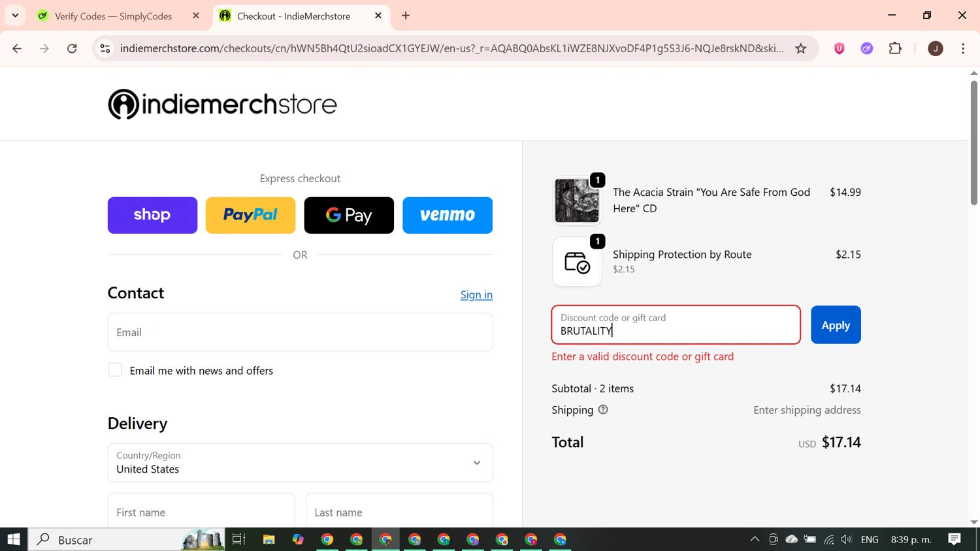Open the notifications action center
Image resolution: width=980 pixels, height=551 pixels.
tap(955, 539)
